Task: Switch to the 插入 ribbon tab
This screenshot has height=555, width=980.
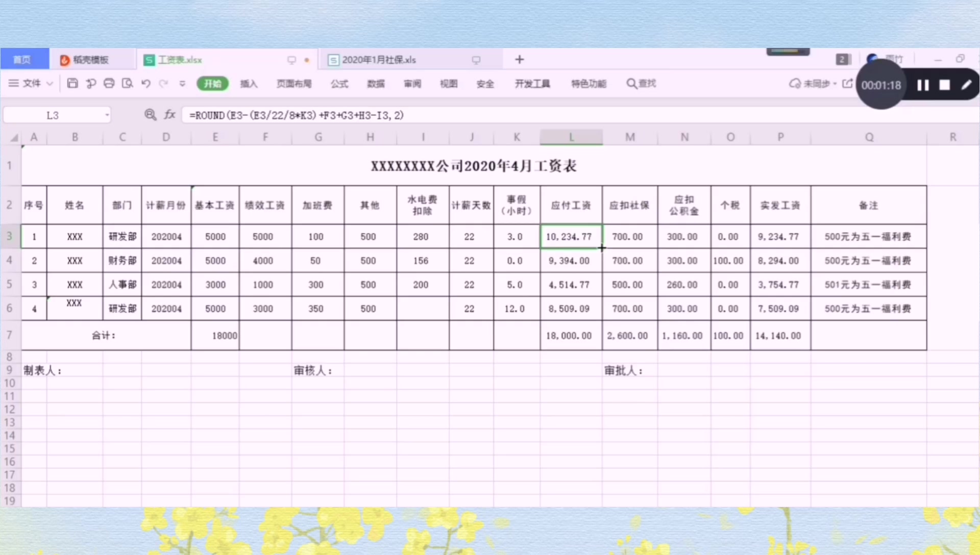Action: point(249,84)
